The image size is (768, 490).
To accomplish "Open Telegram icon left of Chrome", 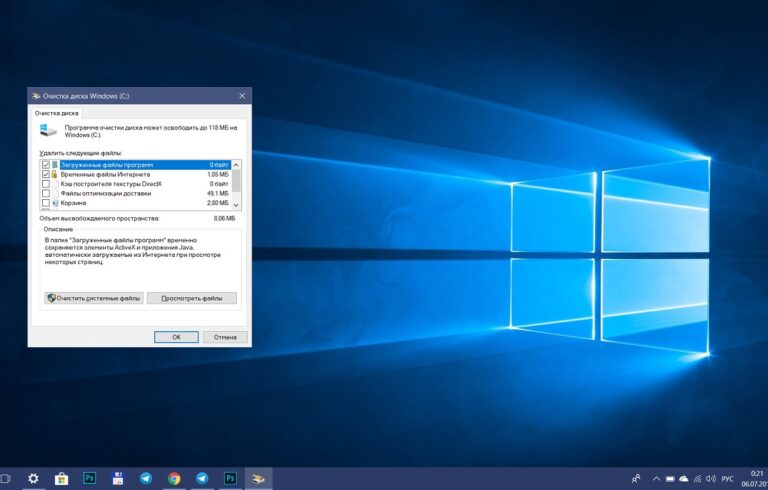I will coord(146,478).
